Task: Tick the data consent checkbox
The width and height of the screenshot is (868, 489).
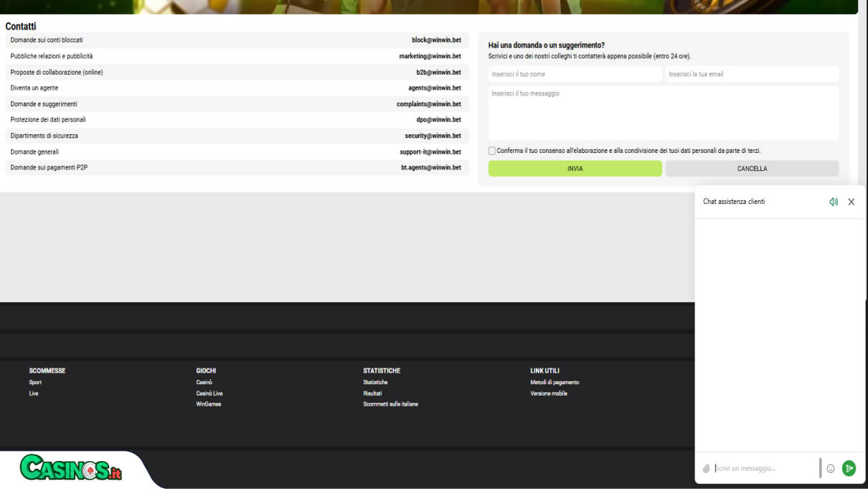Action: tap(492, 151)
